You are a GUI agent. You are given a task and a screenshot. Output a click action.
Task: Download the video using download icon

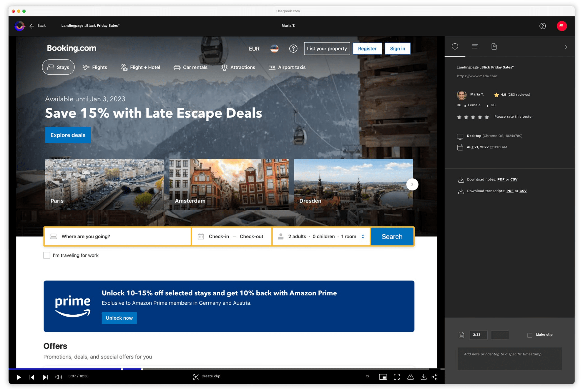point(424,377)
